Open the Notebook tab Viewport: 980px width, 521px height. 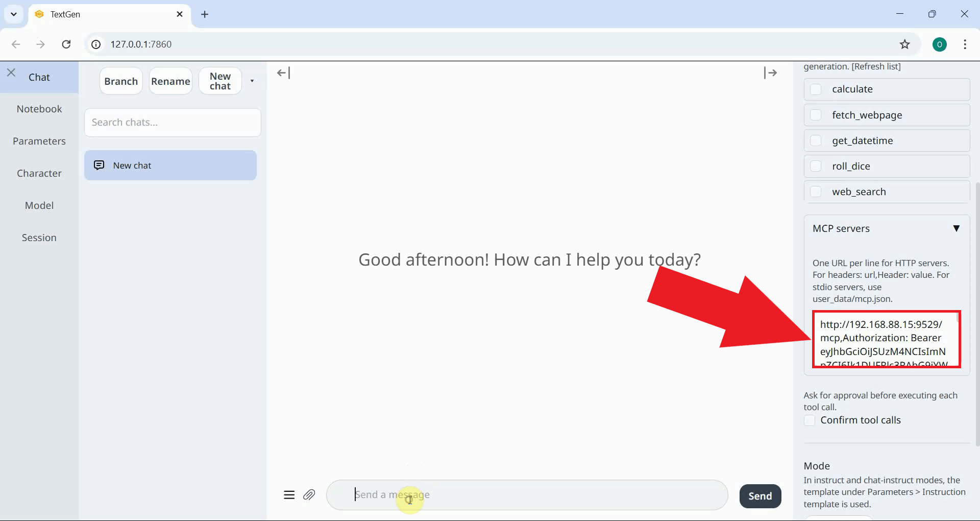point(39,109)
